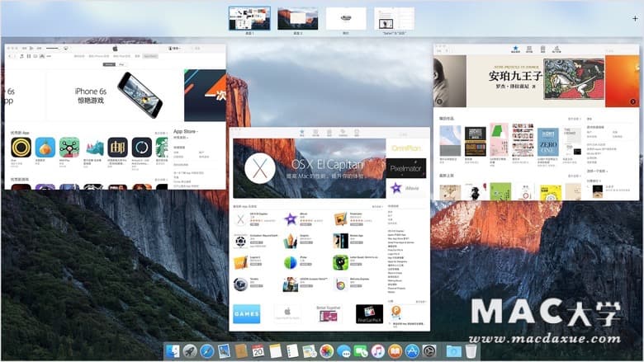Open the yellow Notes icon in the Dock
This screenshot has height=362, width=644.
(x=275, y=351)
